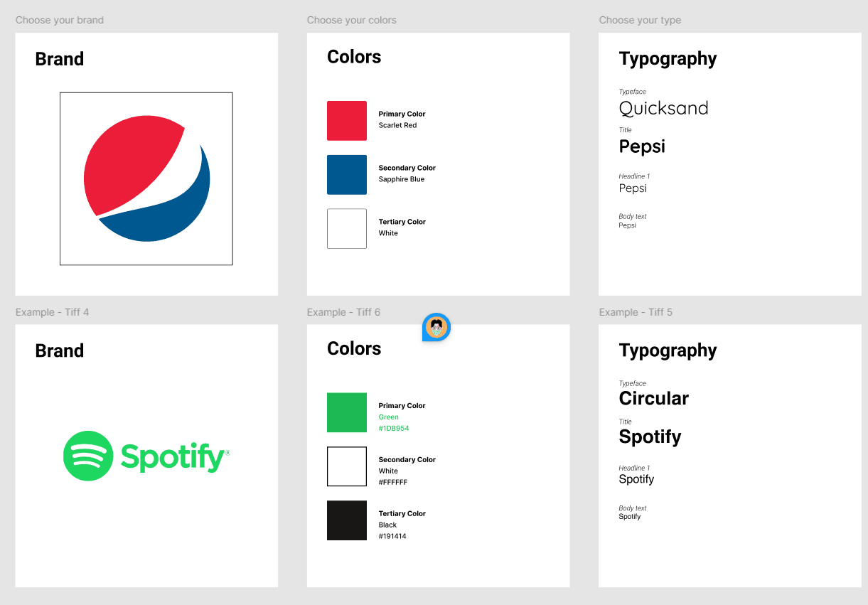Select 'Typeface' label above Circular
Image resolution: width=868 pixels, height=605 pixels.
tap(633, 383)
